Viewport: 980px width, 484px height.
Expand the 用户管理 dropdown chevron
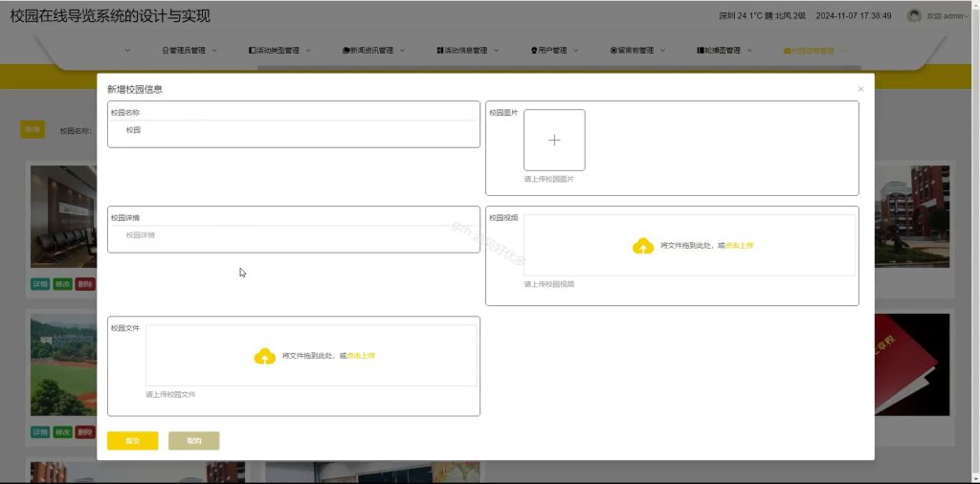click(575, 51)
